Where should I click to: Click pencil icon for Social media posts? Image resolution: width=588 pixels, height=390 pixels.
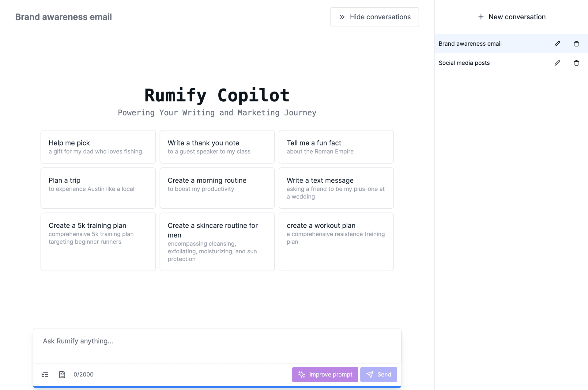tap(557, 63)
